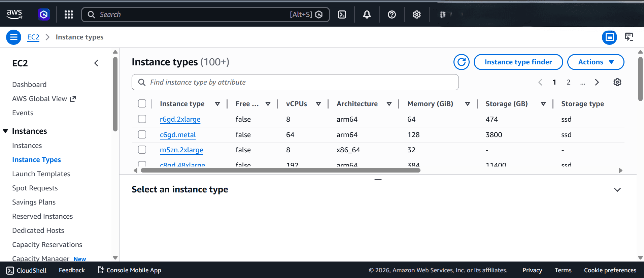Open the c6gd.metal instance type link
The image size is (644, 278).
(x=178, y=135)
